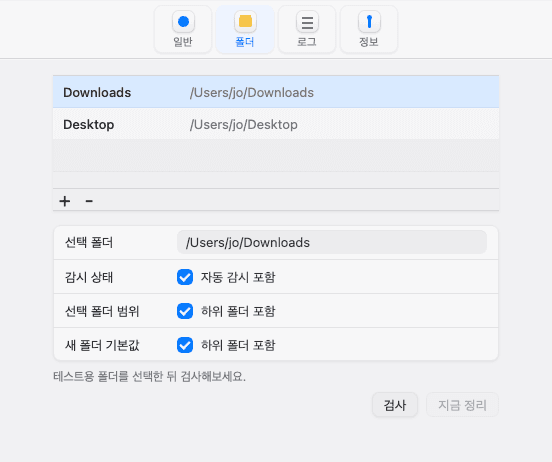Click /Users/jo/Downloads path in the list

coord(252,93)
